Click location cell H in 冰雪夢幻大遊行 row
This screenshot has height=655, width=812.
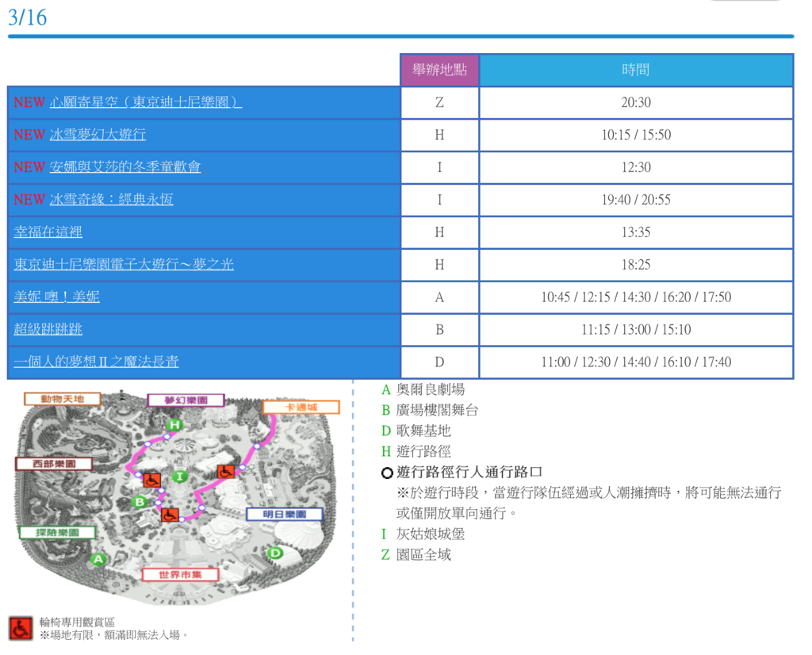tap(439, 135)
